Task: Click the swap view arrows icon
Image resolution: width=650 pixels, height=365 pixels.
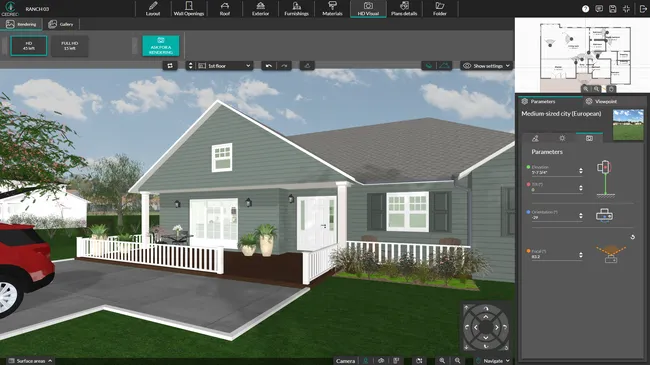Action: pyautogui.click(x=170, y=66)
